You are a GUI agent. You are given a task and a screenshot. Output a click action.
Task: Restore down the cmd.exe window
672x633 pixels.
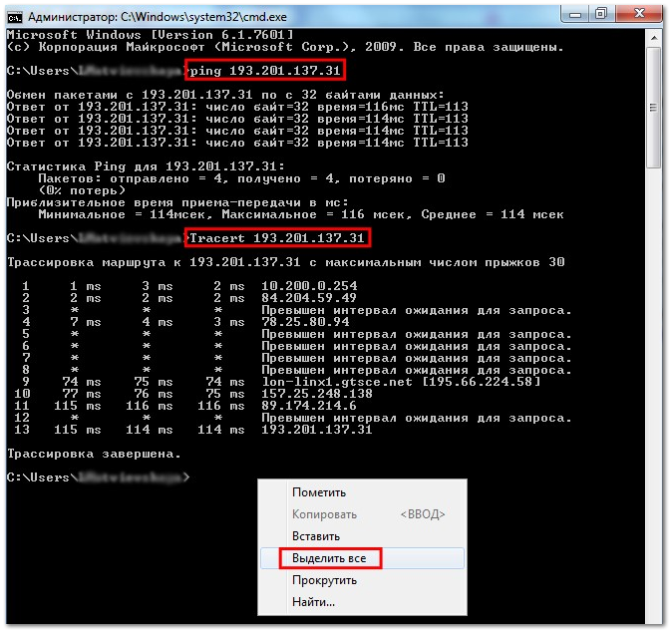pos(601,14)
